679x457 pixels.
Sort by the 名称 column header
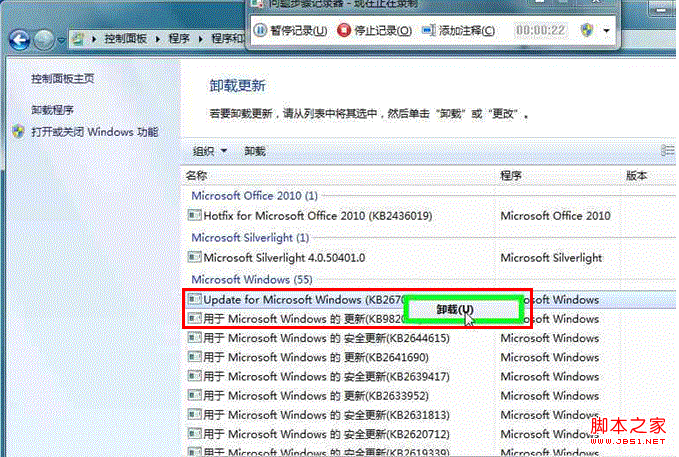[196, 175]
